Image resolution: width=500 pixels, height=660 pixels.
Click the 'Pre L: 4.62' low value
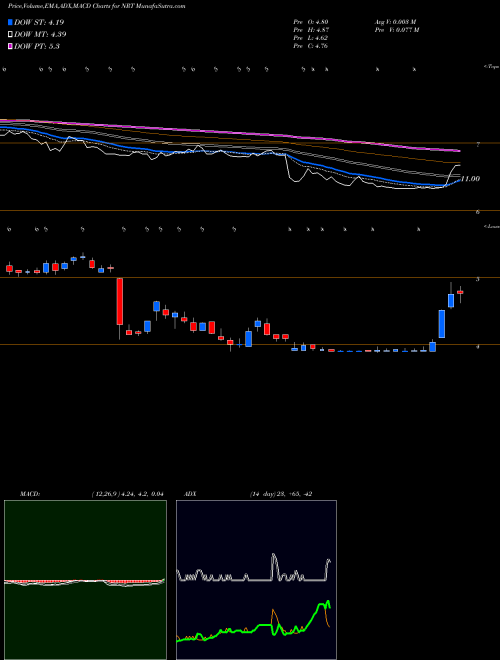click(311, 38)
